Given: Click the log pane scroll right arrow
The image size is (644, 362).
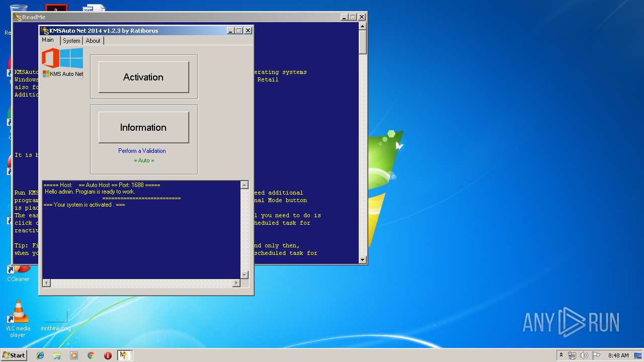Looking at the screenshot, I should (236, 283).
